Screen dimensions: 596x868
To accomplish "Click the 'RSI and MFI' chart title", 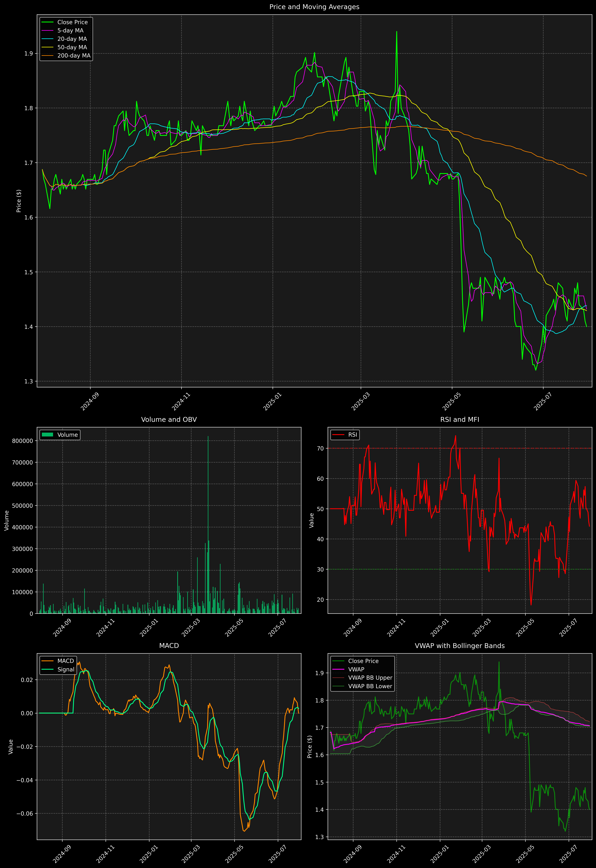I will point(460,420).
